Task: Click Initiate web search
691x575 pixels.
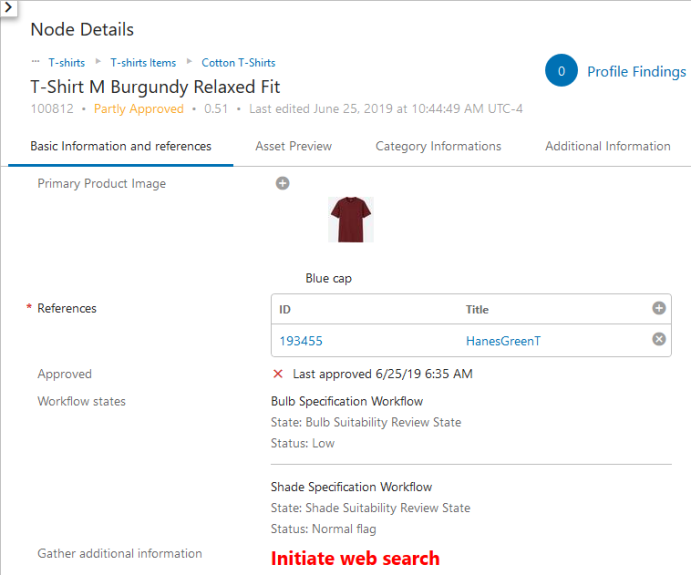Action: [x=355, y=558]
